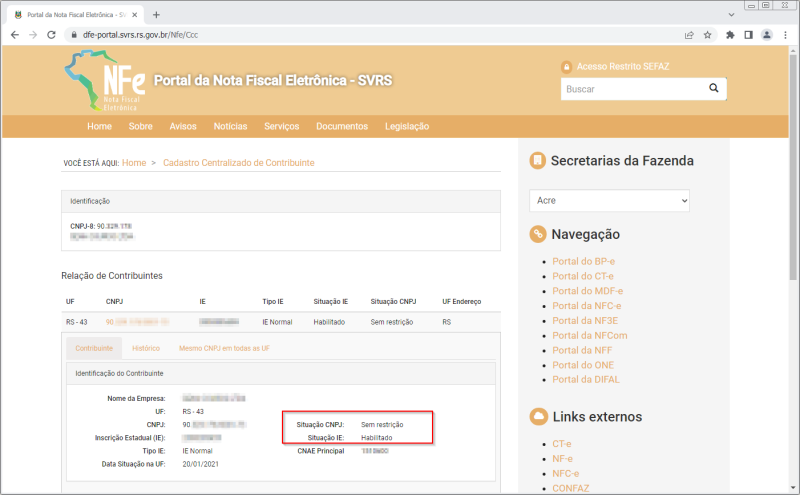Open Portal da NFCom link
Viewport: 800px width, 495px height.
click(589, 335)
